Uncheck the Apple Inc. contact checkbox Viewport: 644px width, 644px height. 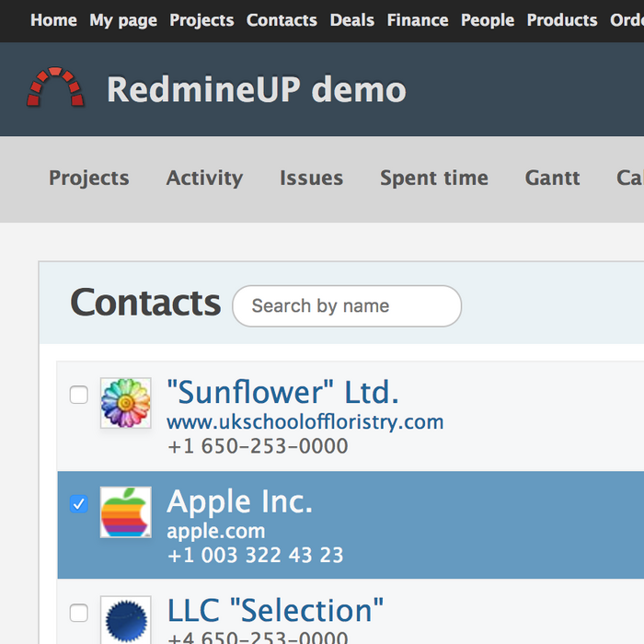coord(79,503)
